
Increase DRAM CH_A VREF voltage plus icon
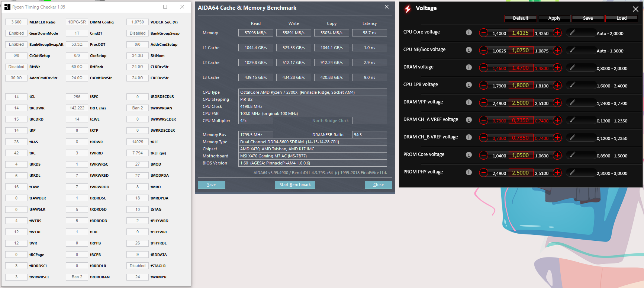click(x=557, y=121)
